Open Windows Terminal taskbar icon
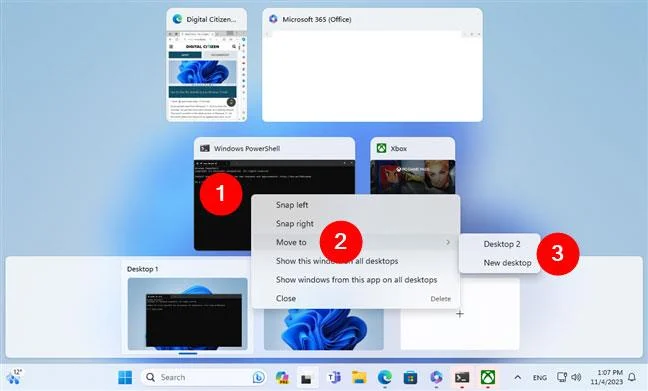The width and height of the screenshot is (648, 391). pos(462,377)
